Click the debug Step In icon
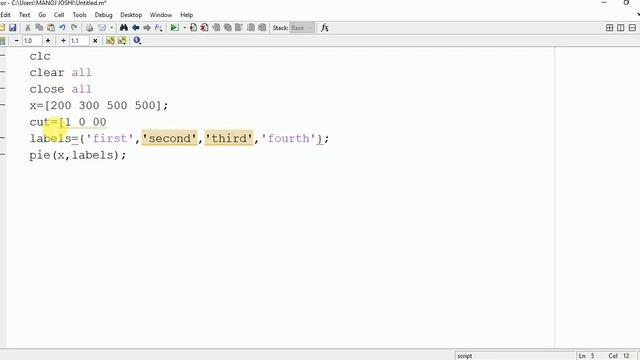The width and height of the screenshot is (640, 360). pyautogui.click(x=228, y=28)
